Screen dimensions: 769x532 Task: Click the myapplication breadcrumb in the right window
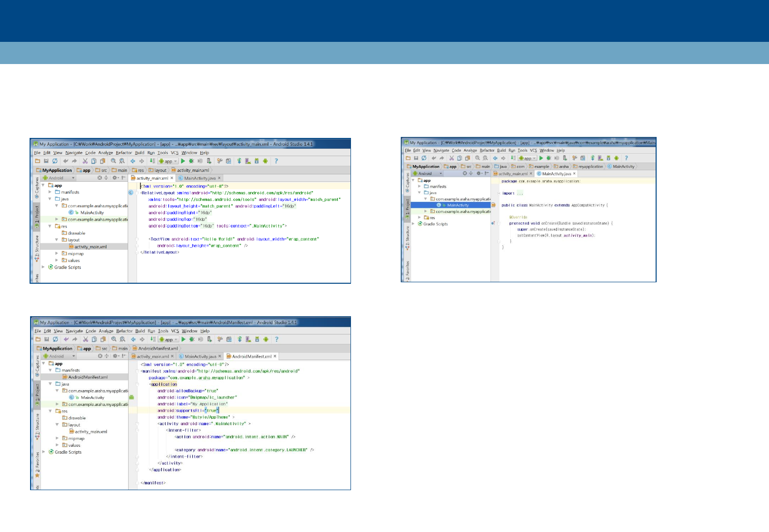(x=590, y=166)
